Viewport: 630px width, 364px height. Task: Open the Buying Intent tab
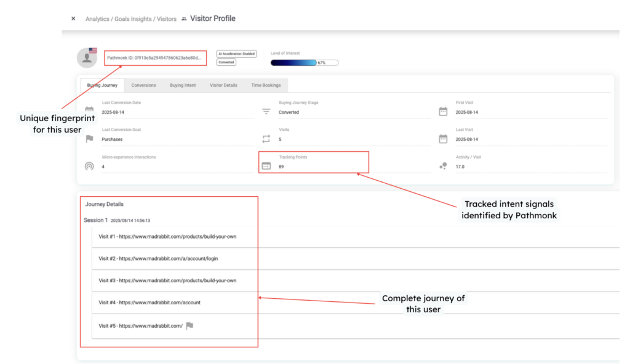click(x=183, y=85)
